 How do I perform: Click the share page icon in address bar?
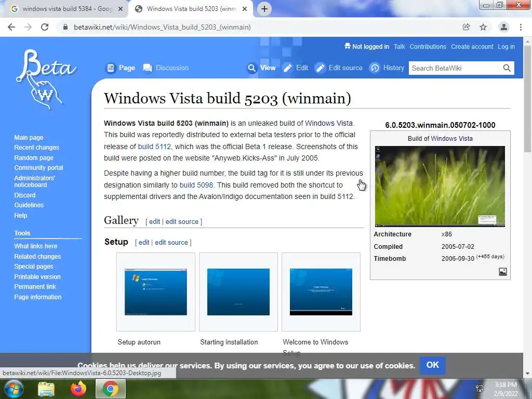466,27
